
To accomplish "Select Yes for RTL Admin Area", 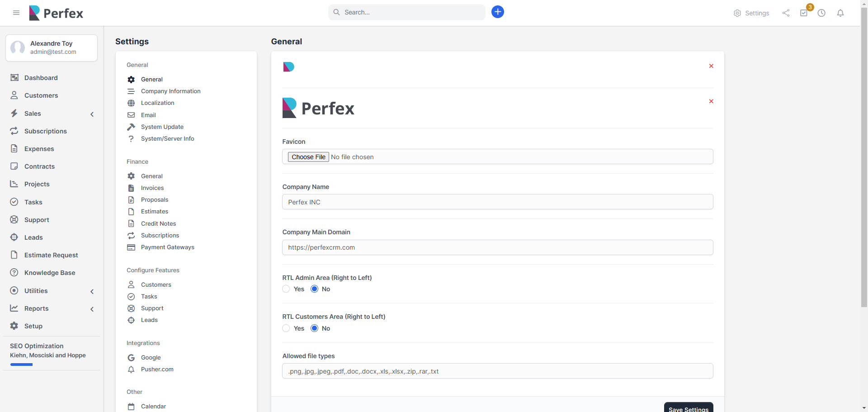I will [286, 289].
